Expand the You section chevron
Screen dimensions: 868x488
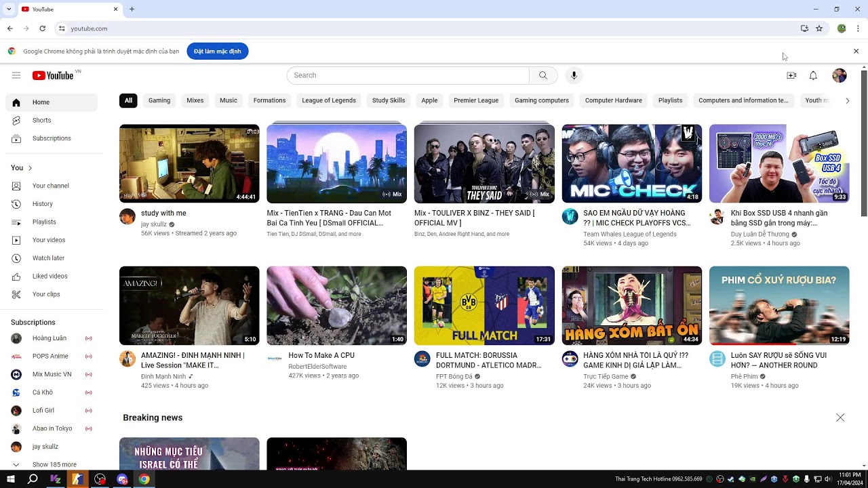click(x=30, y=168)
